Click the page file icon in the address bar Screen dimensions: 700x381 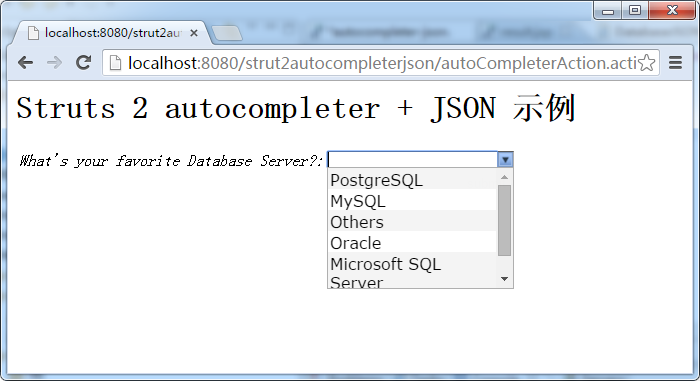pyautogui.click(x=115, y=63)
